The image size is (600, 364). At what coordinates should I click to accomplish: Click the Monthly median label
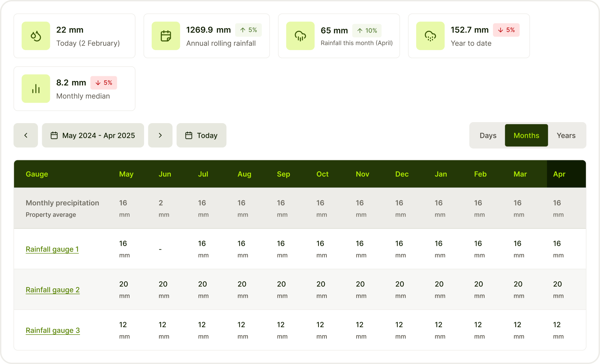coord(83,96)
